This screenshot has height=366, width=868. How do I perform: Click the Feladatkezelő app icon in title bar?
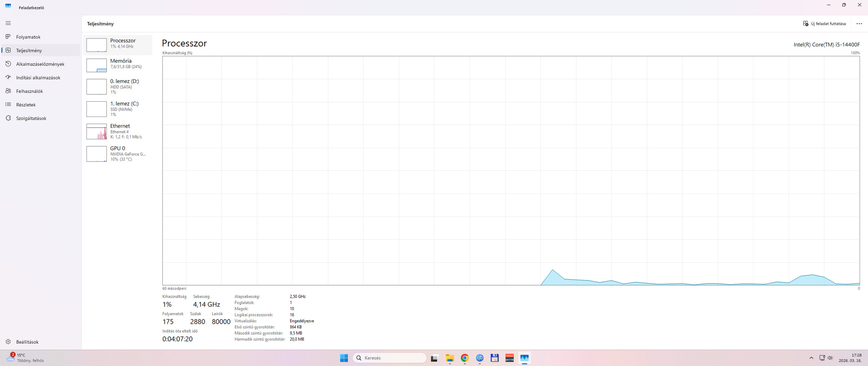point(8,6)
